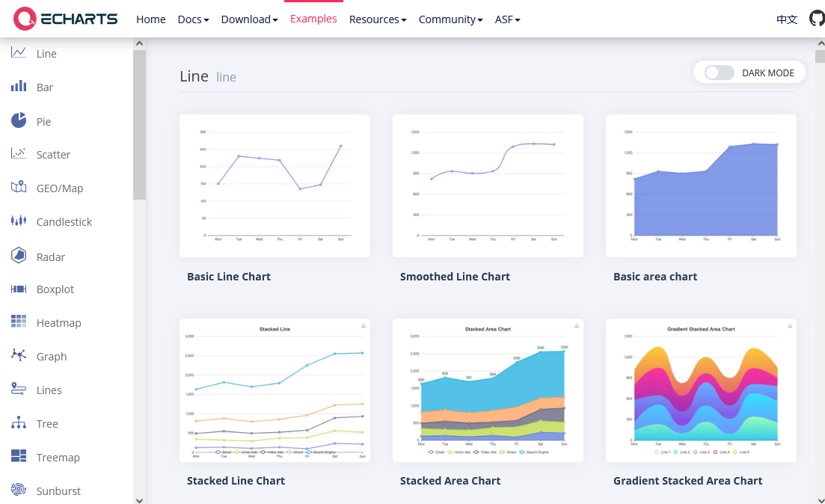Select the GEO/Map sidebar icon

[19, 187]
